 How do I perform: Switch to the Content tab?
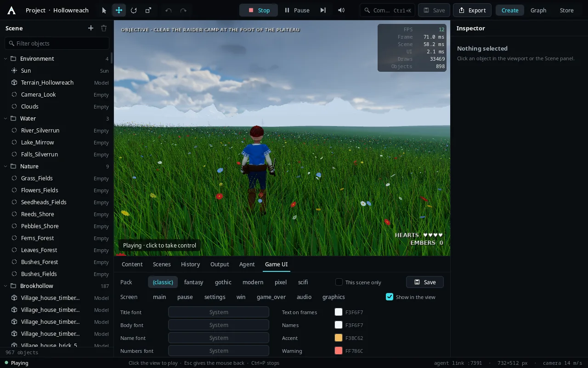pos(132,264)
